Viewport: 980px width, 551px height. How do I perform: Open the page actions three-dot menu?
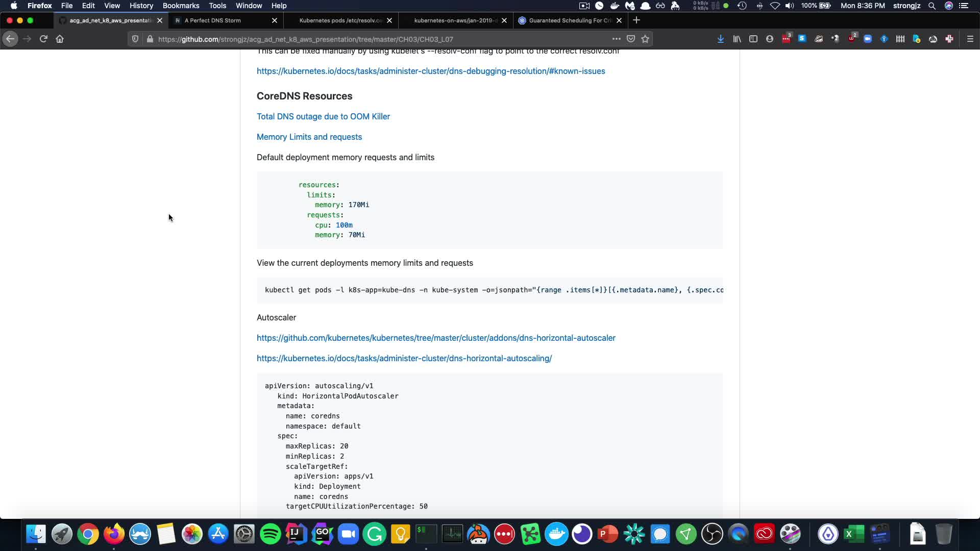click(x=616, y=39)
